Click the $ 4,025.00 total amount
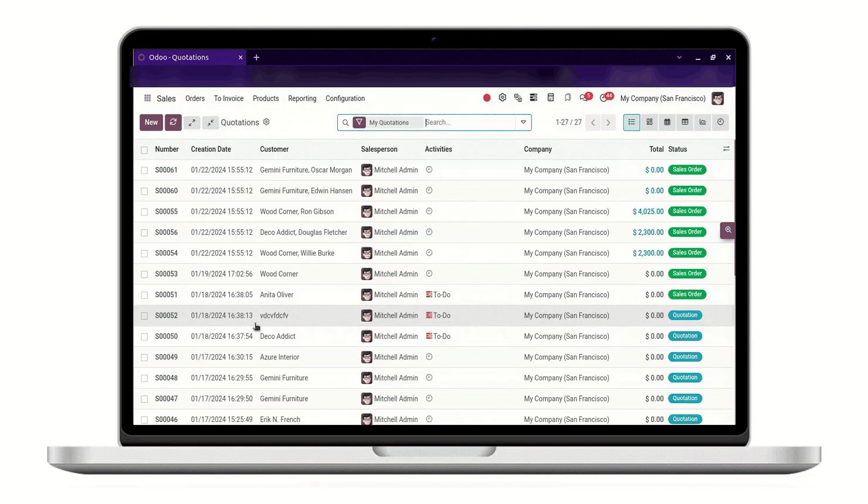This screenshot has width=868, height=504. [x=648, y=212]
